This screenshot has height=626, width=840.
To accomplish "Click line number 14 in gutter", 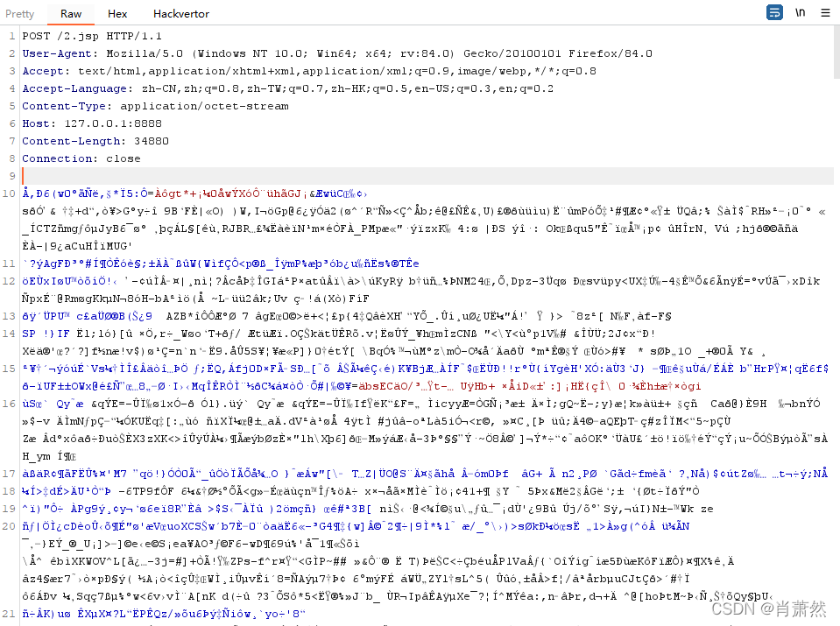I will 9,334.
